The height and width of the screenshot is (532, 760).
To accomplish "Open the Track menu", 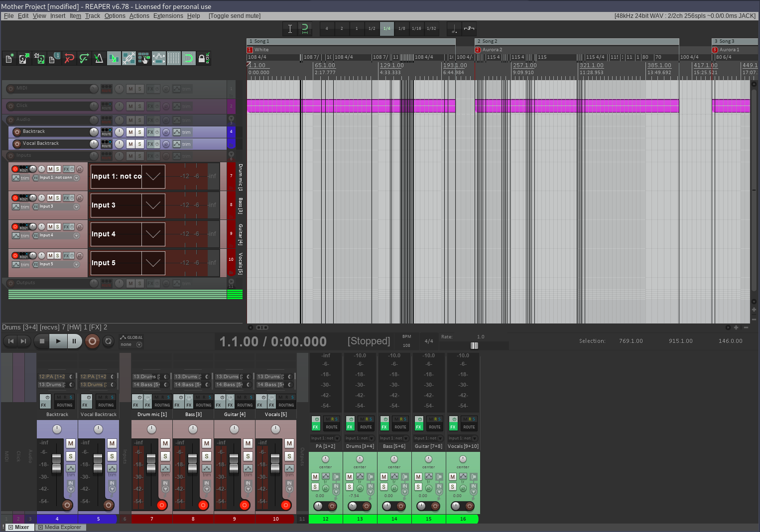I will pyautogui.click(x=93, y=16).
